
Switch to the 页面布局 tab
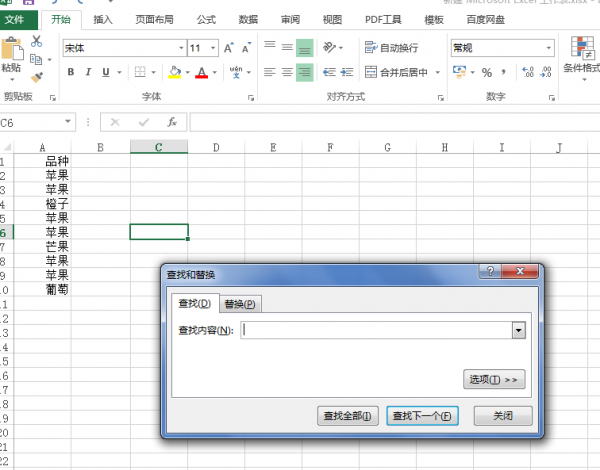pyautogui.click(x=154, y=20)
